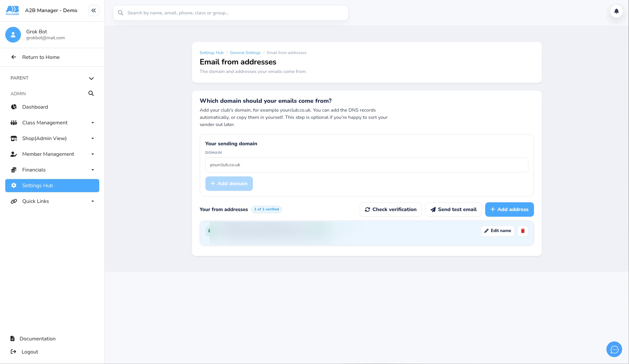Click Send test email button
The width and height of the screenshot is (629, 364).
pos(453,209)
